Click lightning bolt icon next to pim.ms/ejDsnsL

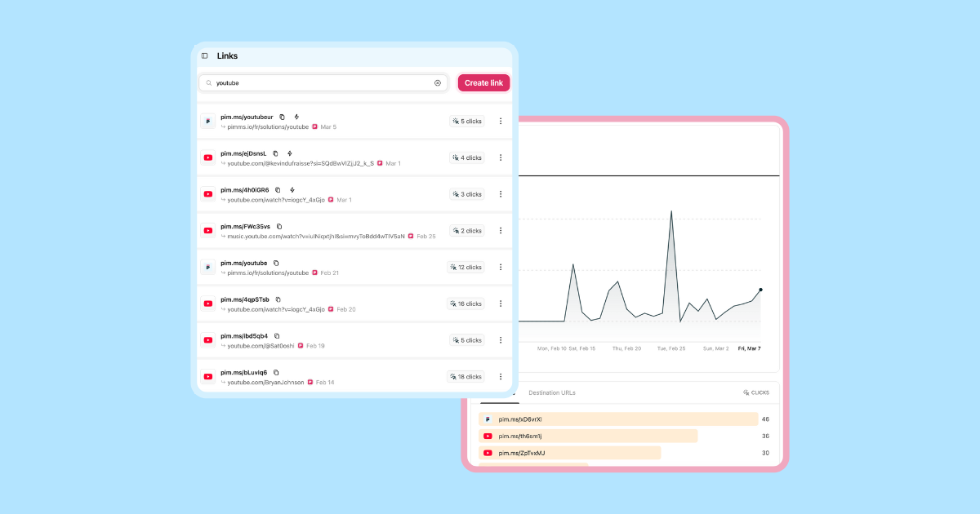pos(289,153)
